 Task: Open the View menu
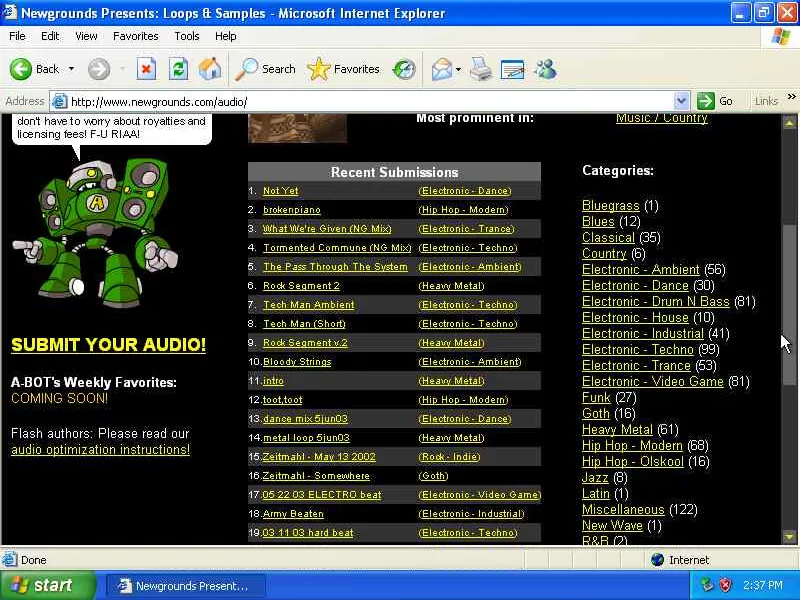click(x=86, y=36)
